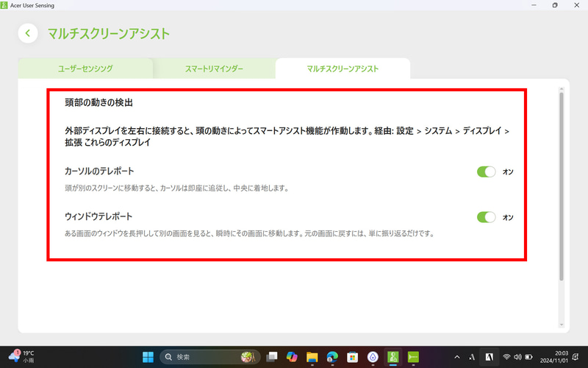Click the cursor teleport description text

point(177,188)
